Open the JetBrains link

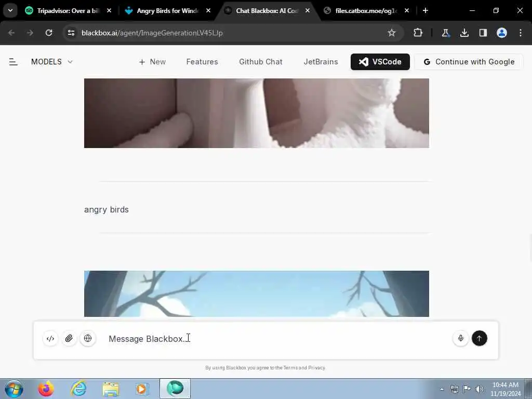tap(321, 62)
